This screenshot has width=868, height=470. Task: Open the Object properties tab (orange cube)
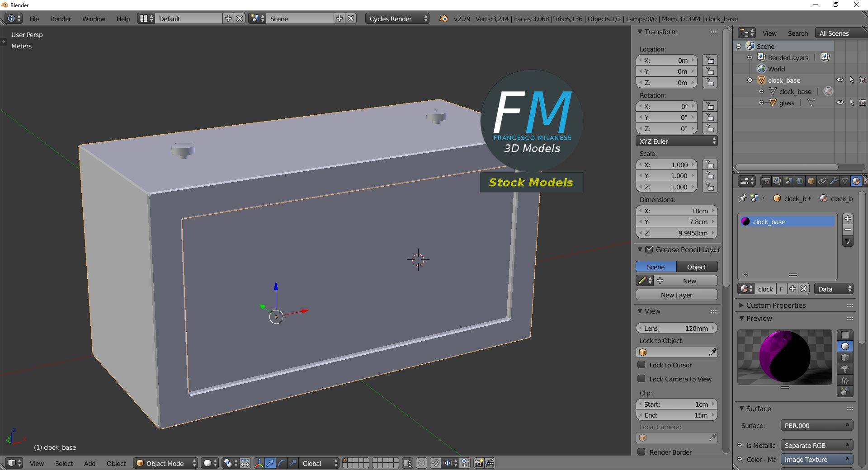[x=811, y=181]
